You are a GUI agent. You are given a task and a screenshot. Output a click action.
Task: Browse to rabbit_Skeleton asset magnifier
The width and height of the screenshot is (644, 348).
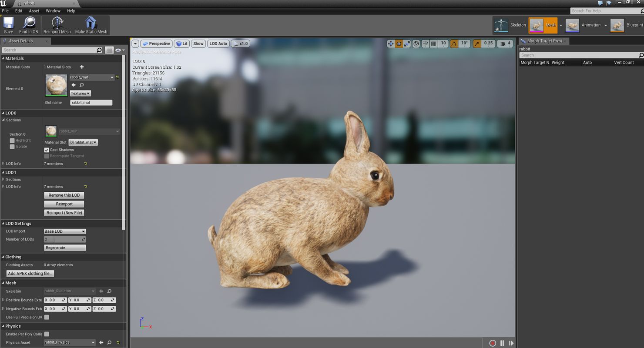click(x=109, y=291)
